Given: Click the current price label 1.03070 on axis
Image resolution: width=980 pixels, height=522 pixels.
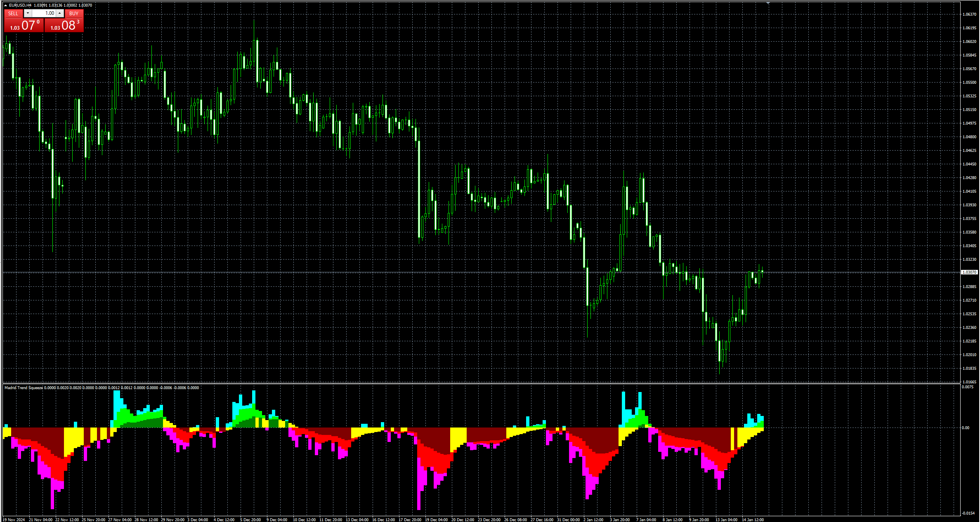Looking at the screenshot, I should 969,272.
